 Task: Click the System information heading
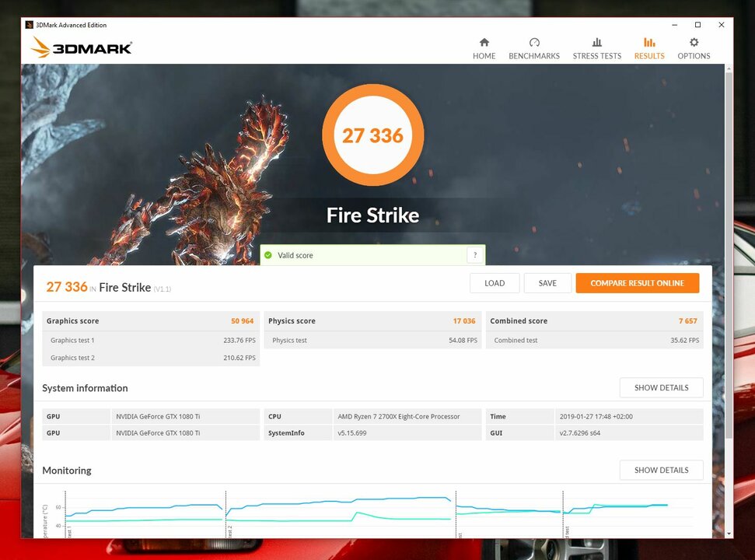(85, 388)
